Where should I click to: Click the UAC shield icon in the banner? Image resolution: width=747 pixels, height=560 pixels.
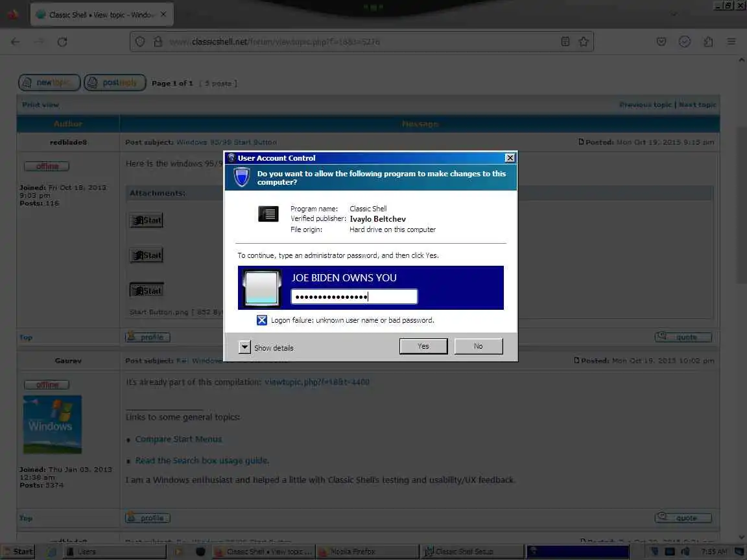tap(241, 177)
